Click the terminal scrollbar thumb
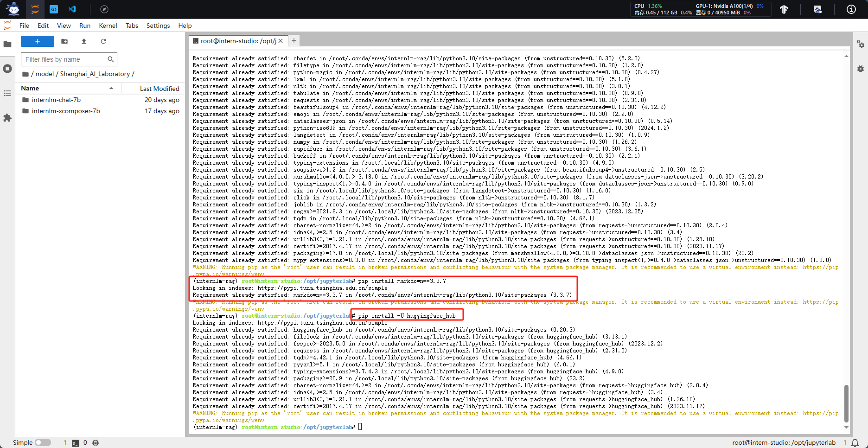The width and height of the screenshot is (868, 448). point(846,403)
